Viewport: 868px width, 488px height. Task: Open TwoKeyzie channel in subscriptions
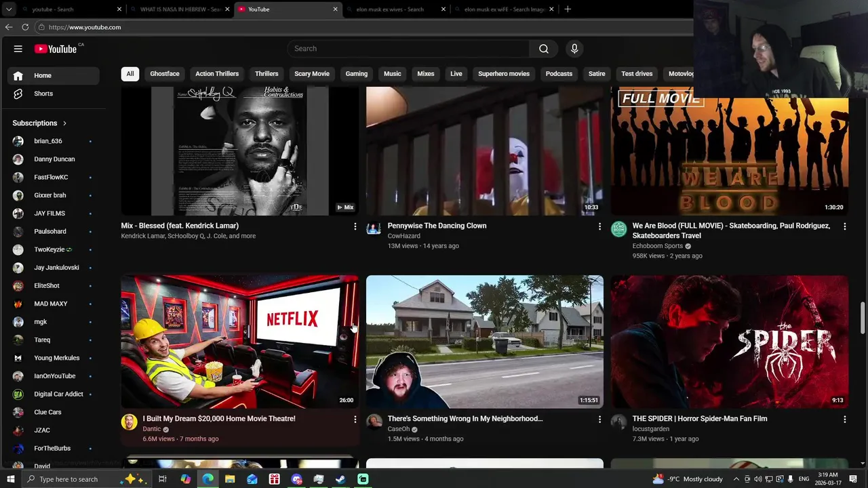[x=54, y=249]
